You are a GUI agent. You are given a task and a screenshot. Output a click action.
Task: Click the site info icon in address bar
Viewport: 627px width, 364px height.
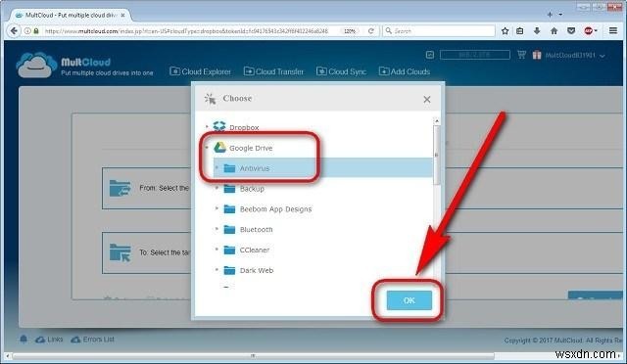coord(27,30)
